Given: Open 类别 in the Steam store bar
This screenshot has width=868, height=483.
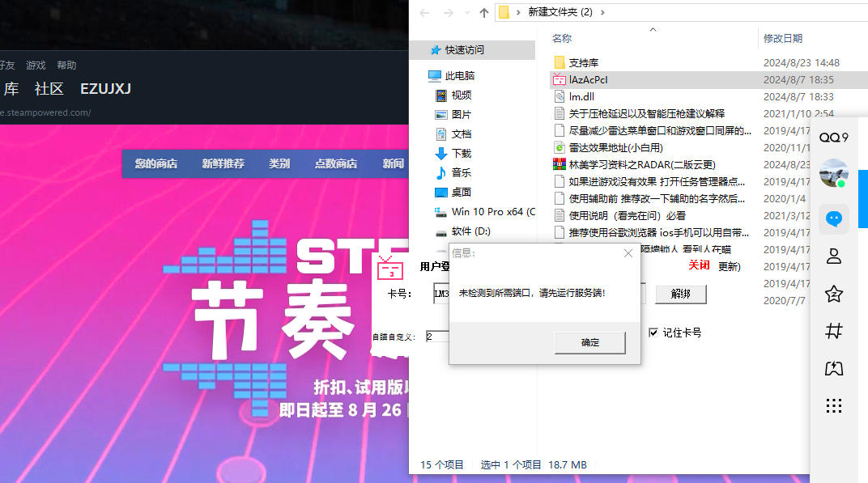Looking at the screenshot, I should point(279,163).
